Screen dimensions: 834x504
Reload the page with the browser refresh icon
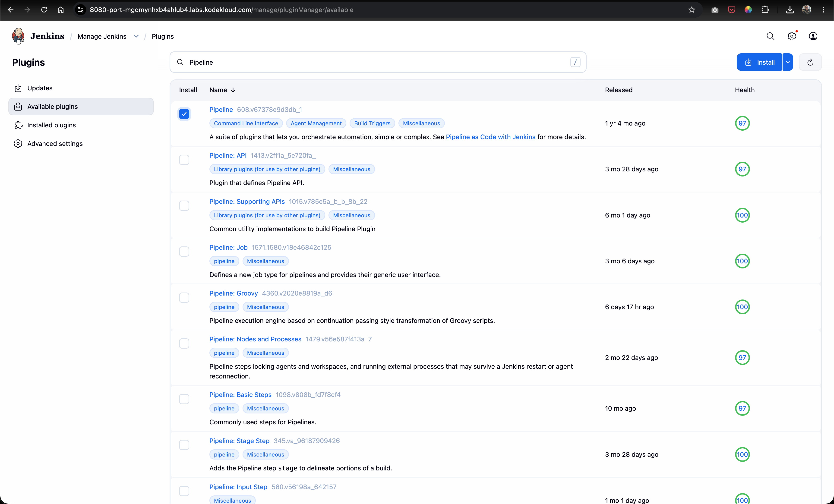pos(44,10)
